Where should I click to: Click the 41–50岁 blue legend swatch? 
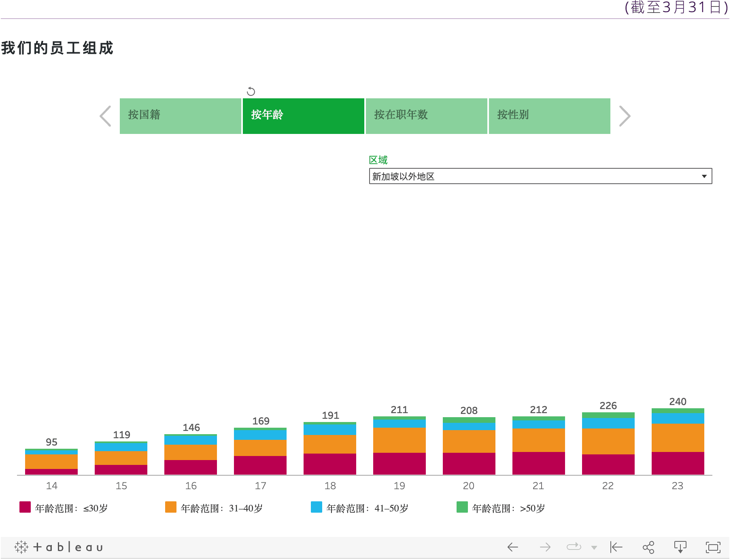coord(317,507)
